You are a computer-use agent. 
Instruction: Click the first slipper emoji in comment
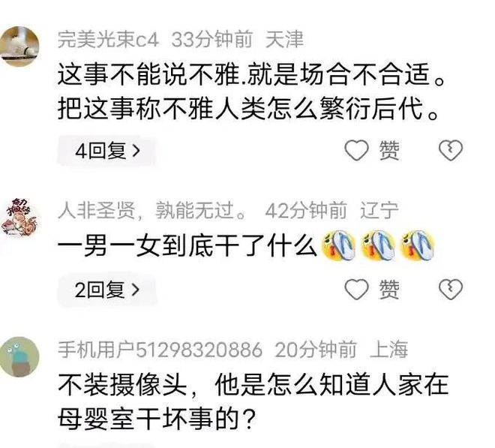pyautogui.click(x=339, y=246)
